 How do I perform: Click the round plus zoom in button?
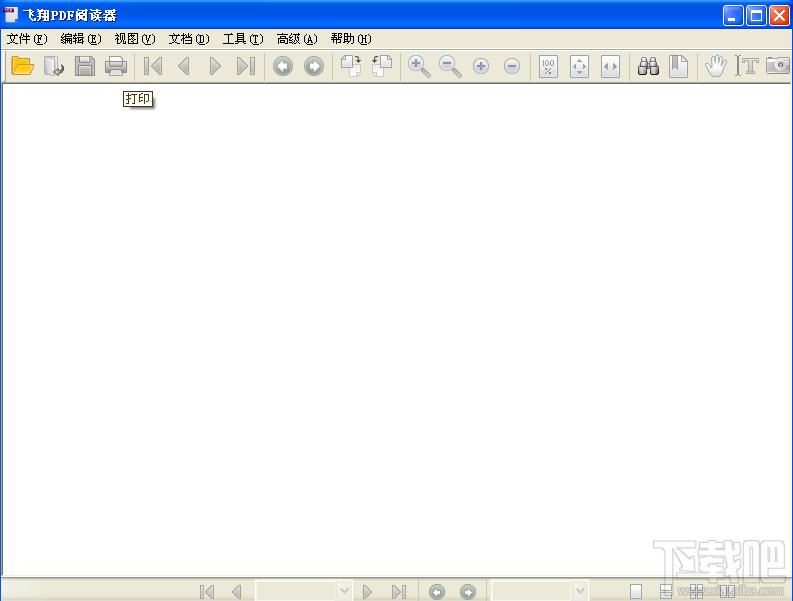481,66
